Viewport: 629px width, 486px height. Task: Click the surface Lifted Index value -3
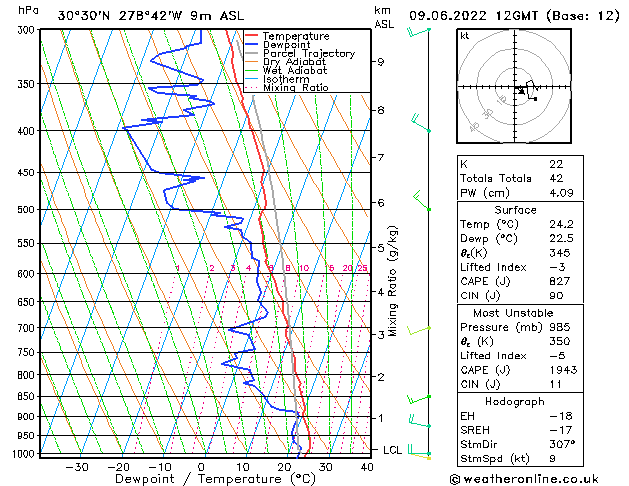pyautogui.click(x=557, y=267)
